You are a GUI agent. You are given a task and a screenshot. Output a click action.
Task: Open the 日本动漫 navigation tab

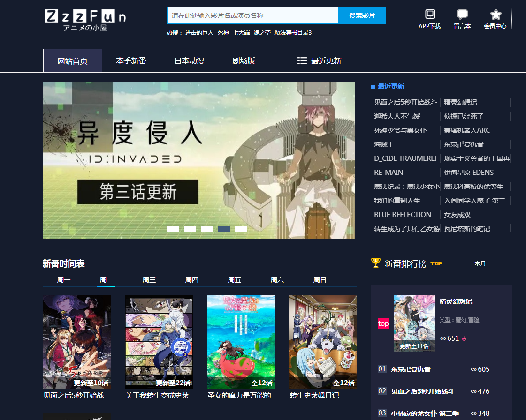[x=190, y=60]
